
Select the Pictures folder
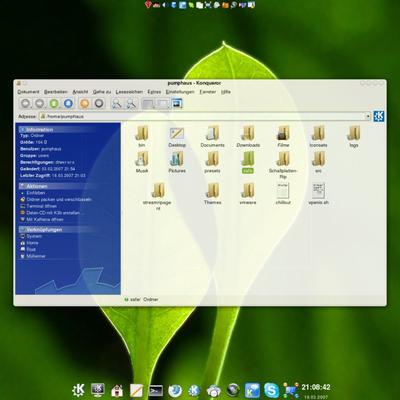click(177, 162)
